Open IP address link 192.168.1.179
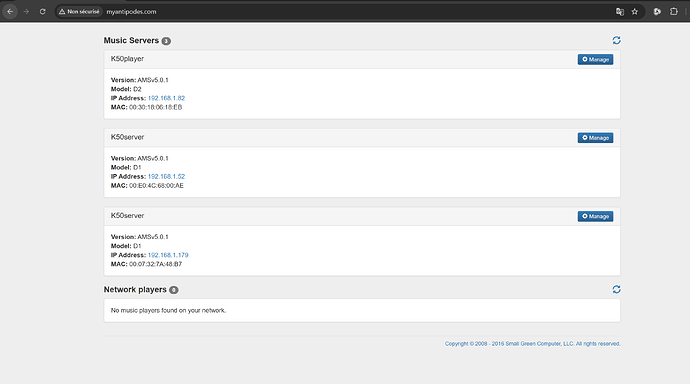 [168, 255]
